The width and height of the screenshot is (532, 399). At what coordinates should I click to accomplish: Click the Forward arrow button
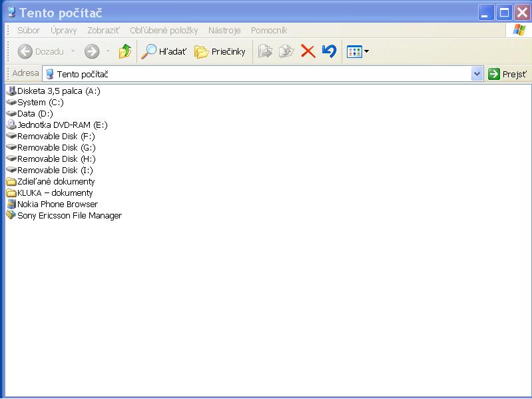click(92, 51)
